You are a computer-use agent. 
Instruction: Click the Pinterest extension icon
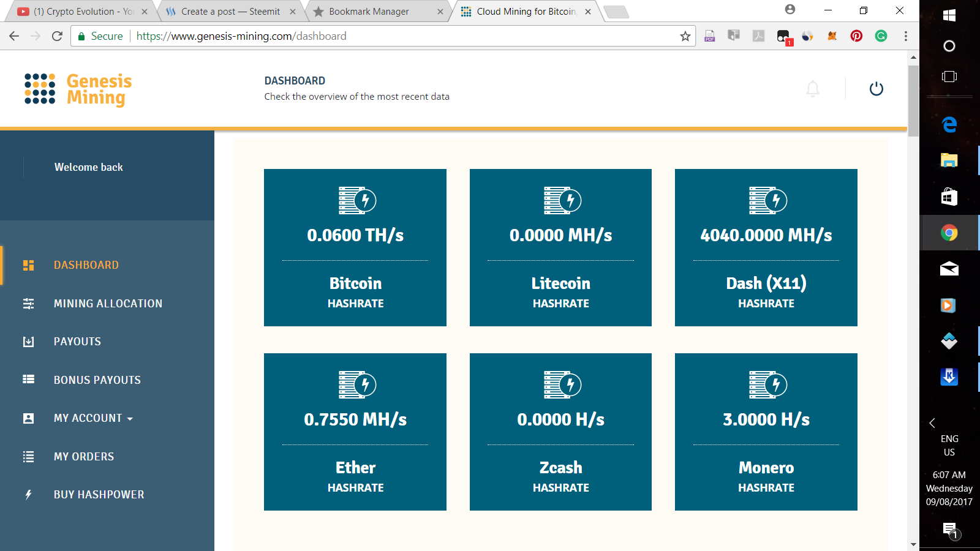pos(856,36)
